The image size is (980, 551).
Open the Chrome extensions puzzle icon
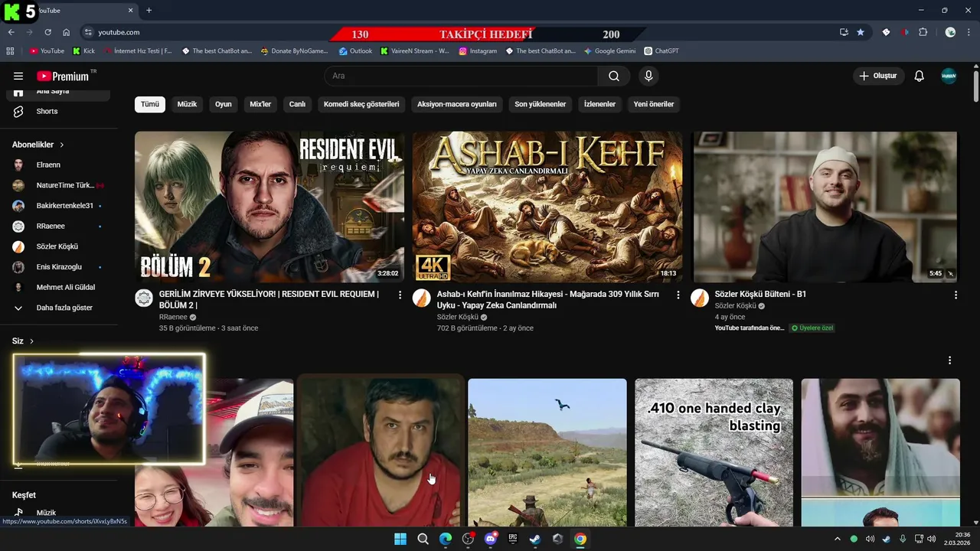[x=923, y=32]
